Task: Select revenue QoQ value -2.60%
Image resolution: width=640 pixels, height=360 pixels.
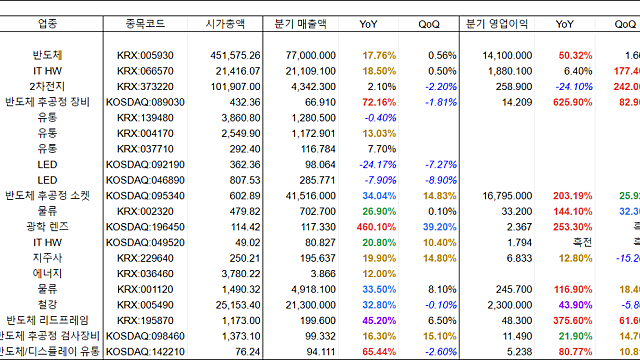Action: pos(441,352)
